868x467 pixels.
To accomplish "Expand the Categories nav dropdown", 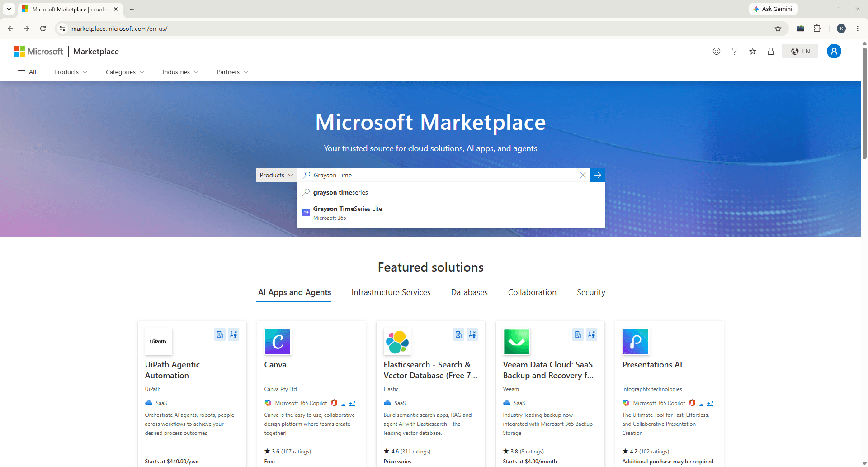I will click(x=125, y=72).
